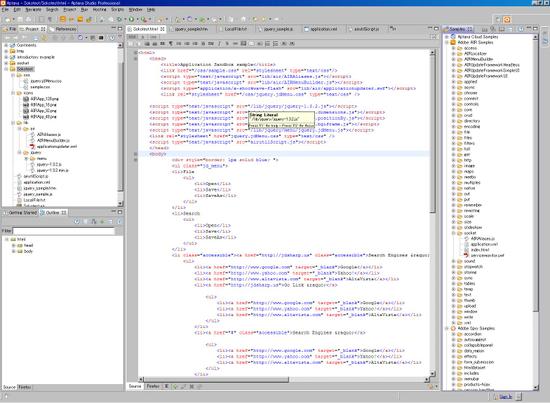Select AIRMenuBuilder.js in Project tree
This screenshot has height=403, width=550.
[53, 140]
